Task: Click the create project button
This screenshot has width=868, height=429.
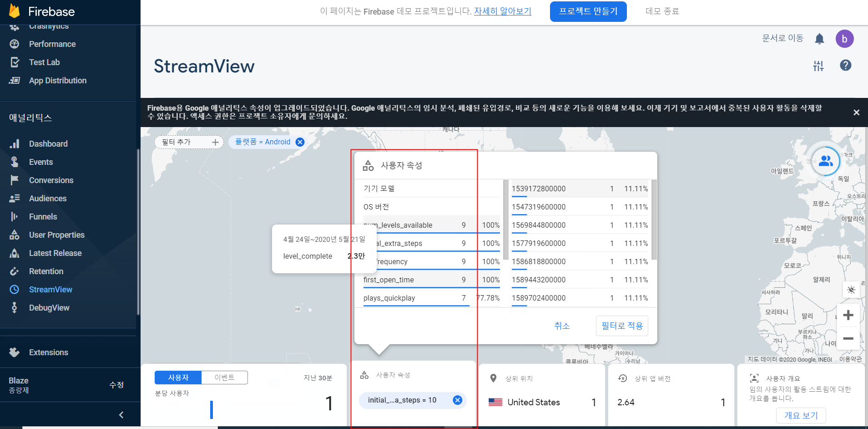Action: [x=588, y=11]
